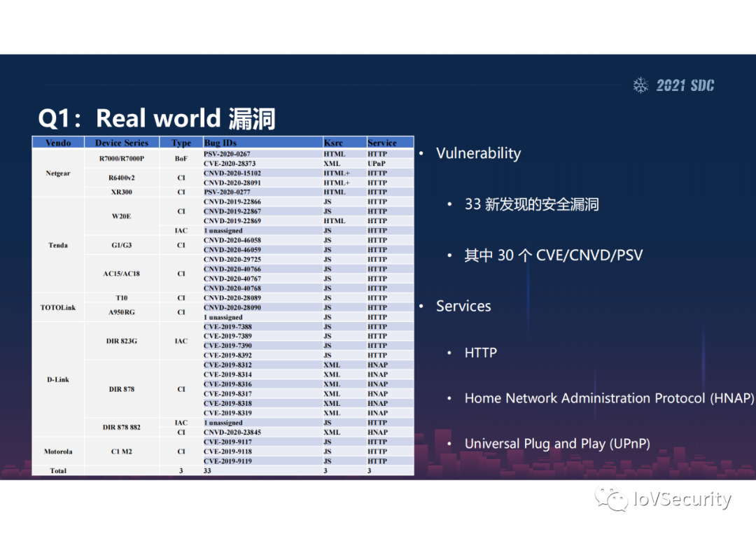
Task: Click the 'TOTOLink' vendor cell
Action: coord(58,307)
